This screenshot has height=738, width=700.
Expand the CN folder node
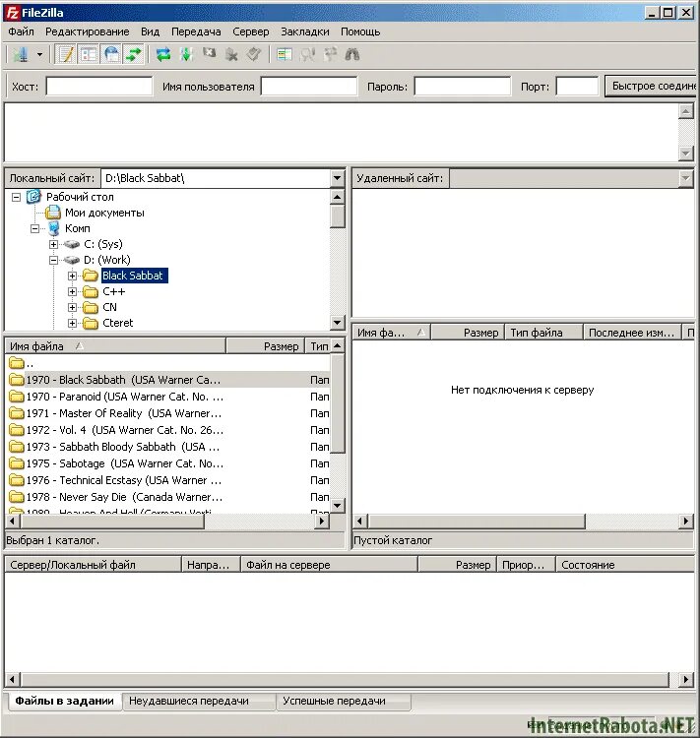click(72, 307)
